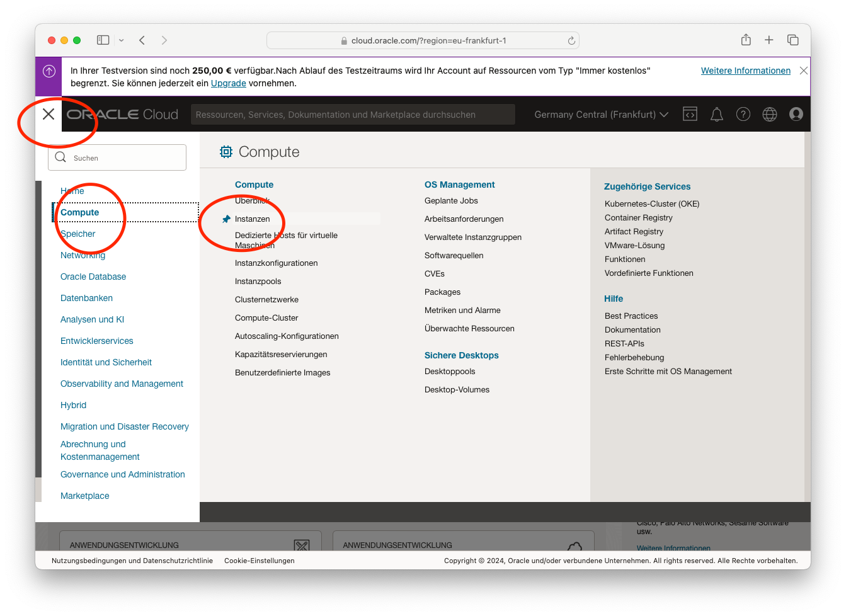The image size is (846, 616).
Task: Open Autoscaling-Konfigurationen link
Action: click(x=287, y=336)
